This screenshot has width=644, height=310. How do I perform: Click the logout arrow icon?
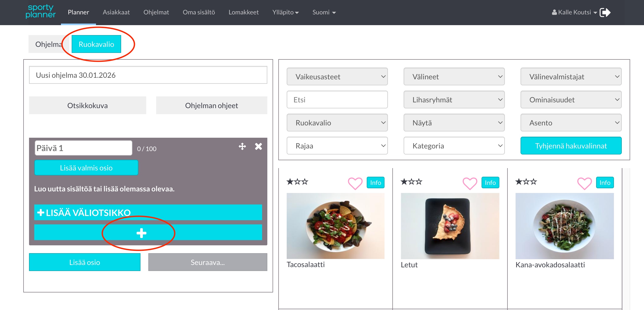click(605, 12)
